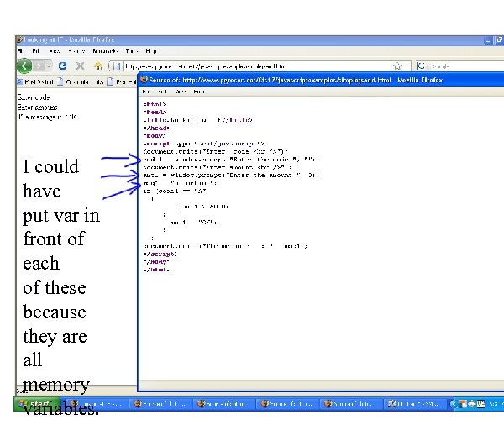Viewport: 504px width, 430px height.
Task: Click the <html> opening tag in source
Action: (x=155, y=104)
